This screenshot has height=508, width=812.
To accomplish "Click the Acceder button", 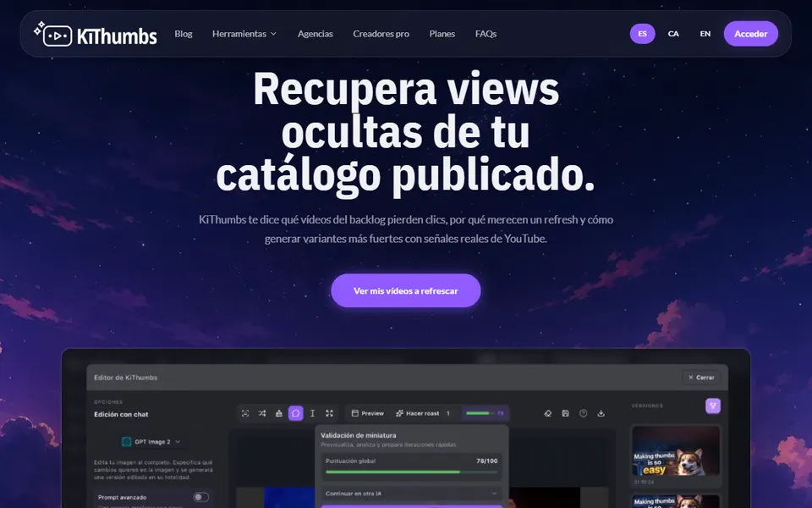I will point(751,34).
